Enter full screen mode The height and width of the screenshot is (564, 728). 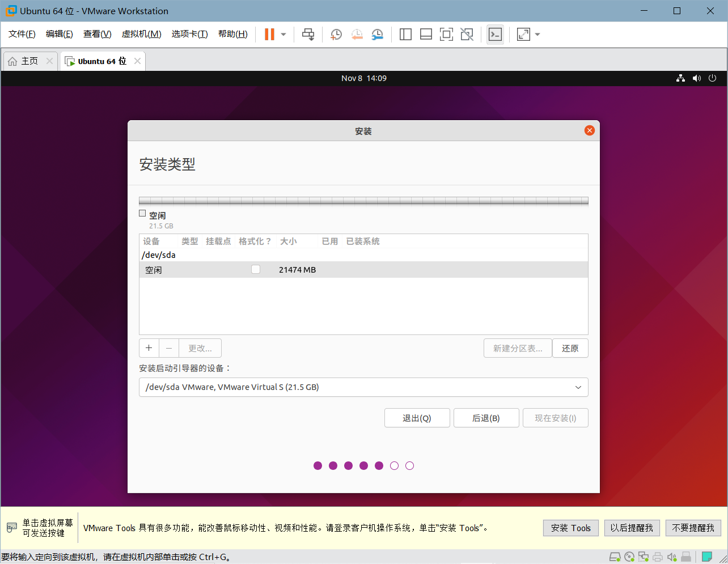click(x=446, y=35)
